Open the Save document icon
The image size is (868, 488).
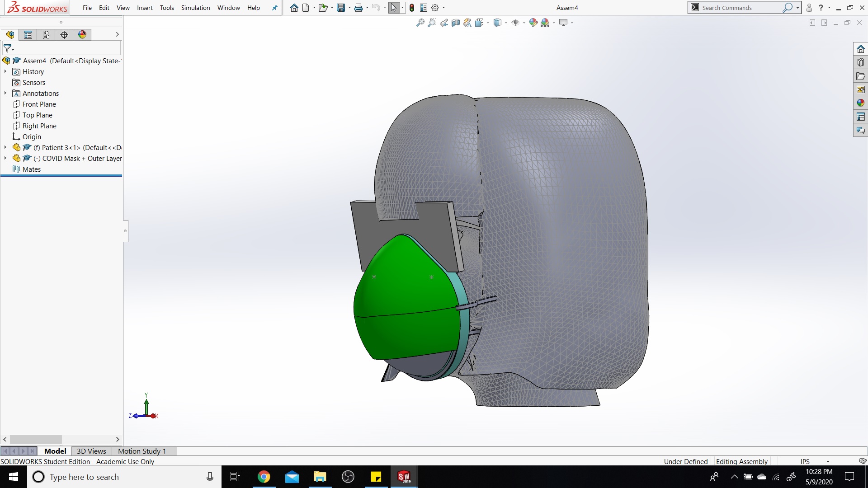coord(341,8)
